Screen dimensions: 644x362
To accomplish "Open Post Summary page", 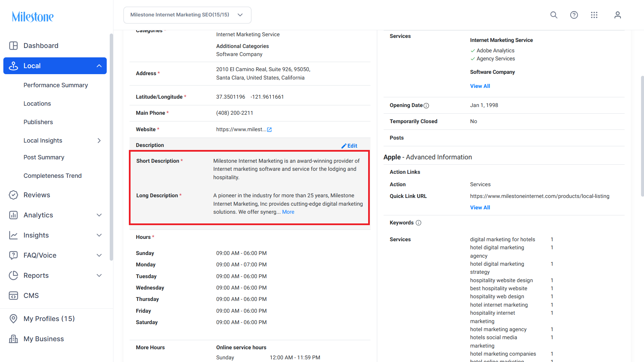I will tap(44, 157).
